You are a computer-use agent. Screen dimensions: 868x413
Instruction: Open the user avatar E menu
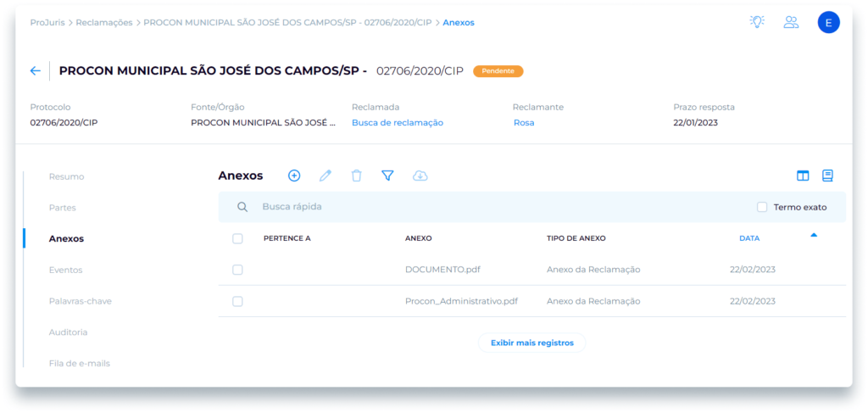coord(828,23)
